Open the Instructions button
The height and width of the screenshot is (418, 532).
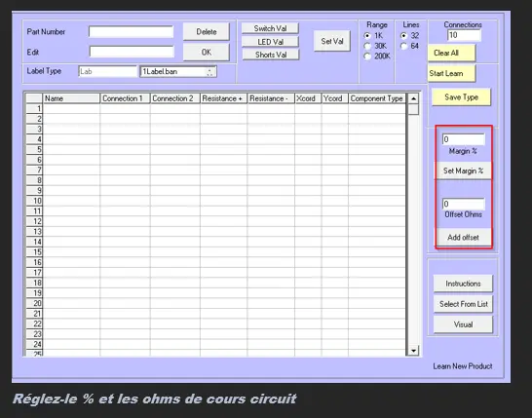click(463, 284)
